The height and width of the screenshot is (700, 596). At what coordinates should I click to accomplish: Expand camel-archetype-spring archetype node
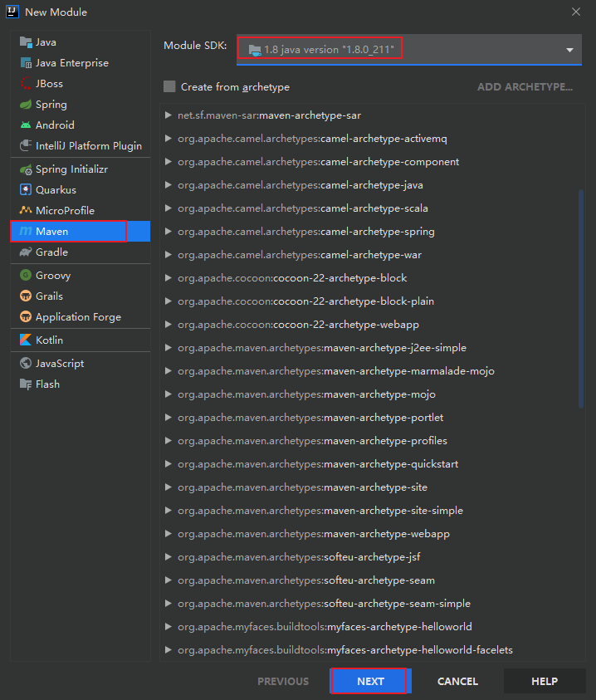click(169, 232)
